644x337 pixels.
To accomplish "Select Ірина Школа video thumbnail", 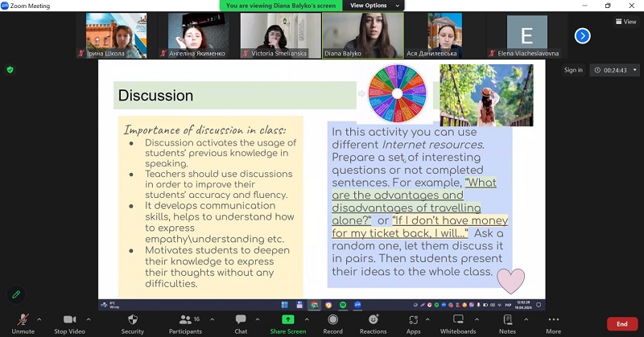I will pyautogui.click(x=116, y=35).
